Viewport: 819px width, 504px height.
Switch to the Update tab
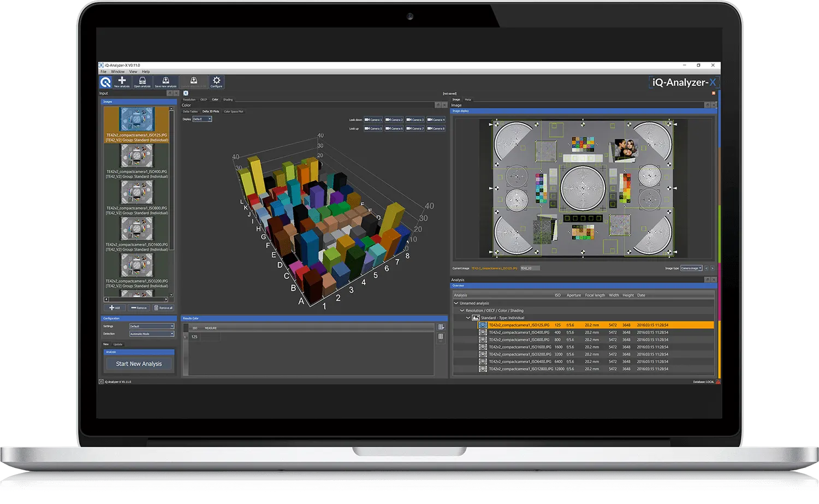[118, 345]
